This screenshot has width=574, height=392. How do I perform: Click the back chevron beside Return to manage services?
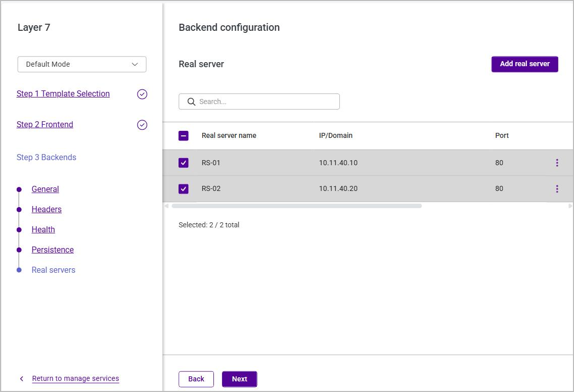[22, 378]
